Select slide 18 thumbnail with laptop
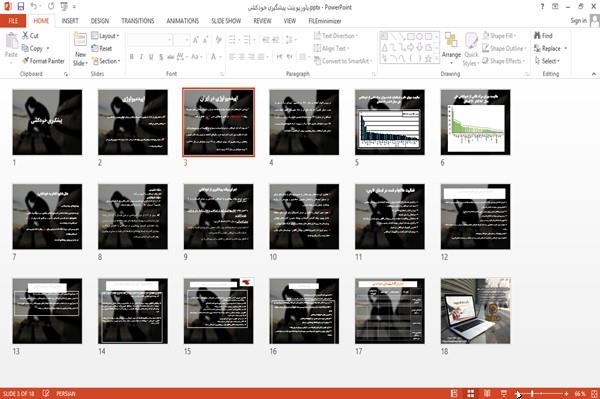600x399 pixels. click(475, 311)
